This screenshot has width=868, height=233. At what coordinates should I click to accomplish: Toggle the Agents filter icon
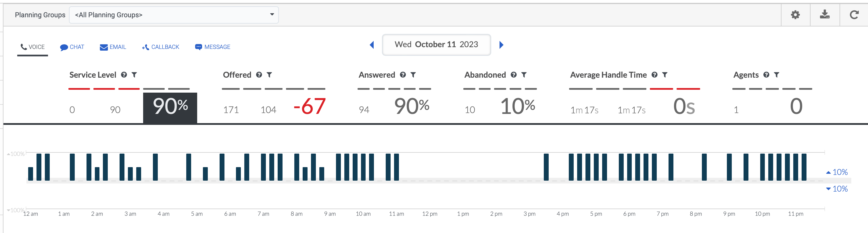click(777, 75)
